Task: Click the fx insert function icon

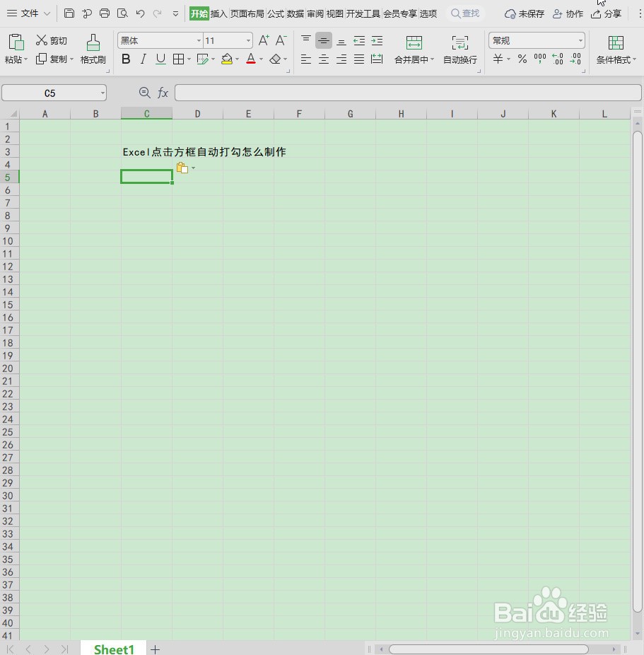Action: (x=163, y=93)
